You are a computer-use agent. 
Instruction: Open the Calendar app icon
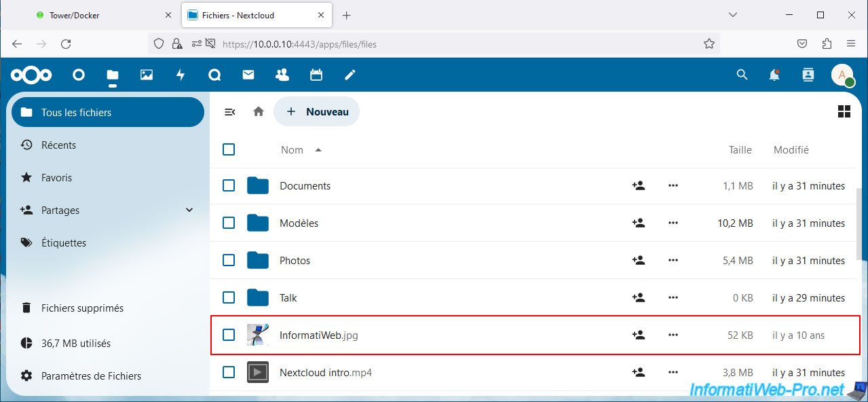(316, 75)
